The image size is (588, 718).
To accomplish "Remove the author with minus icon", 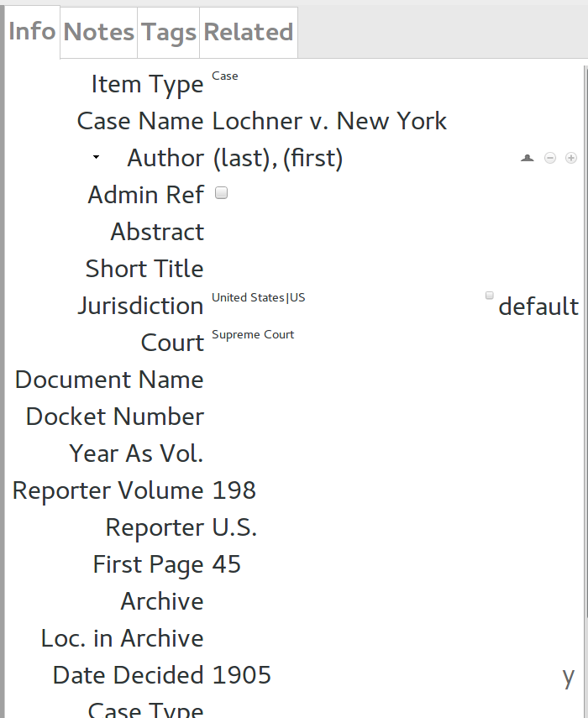I will pos(550,158).
